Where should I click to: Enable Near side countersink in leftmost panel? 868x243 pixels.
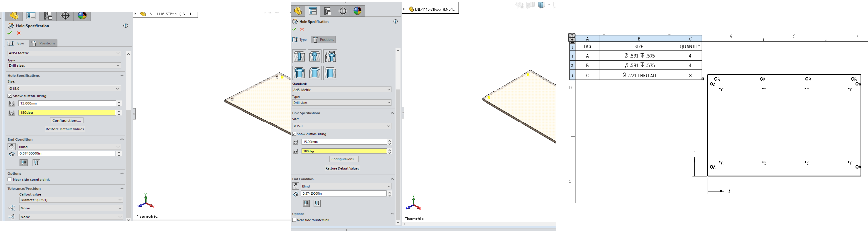(10, 180)
